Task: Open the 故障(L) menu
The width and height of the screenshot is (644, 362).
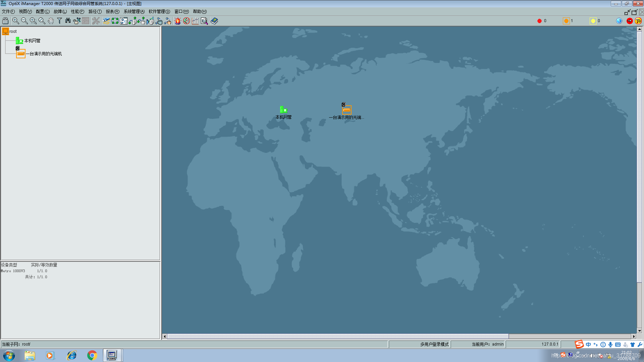Action: [x=60, y=11]
